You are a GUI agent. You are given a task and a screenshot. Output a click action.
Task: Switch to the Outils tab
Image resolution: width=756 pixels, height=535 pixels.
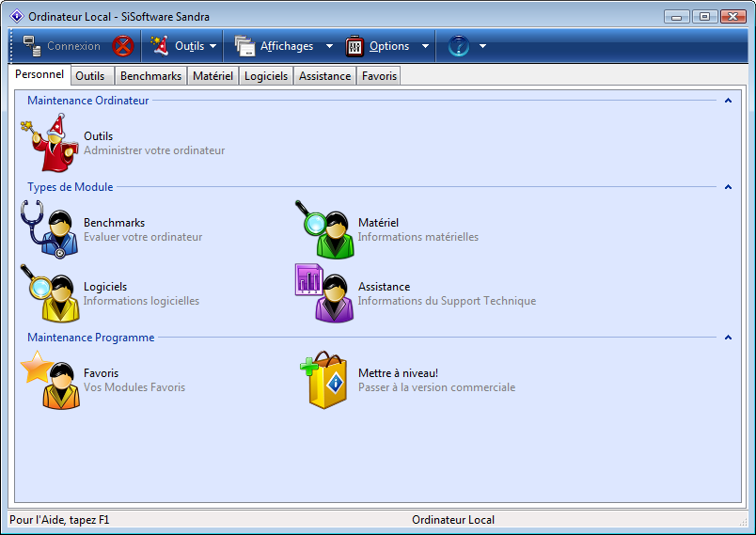tap(90, 76)
